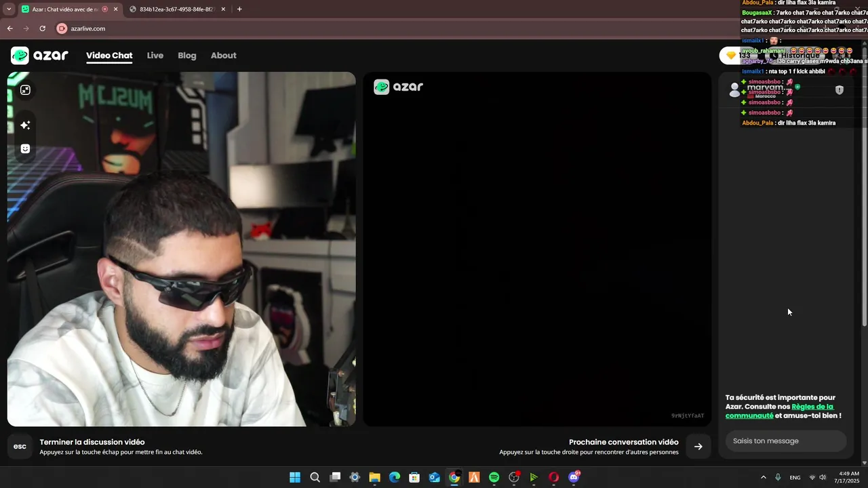The height and width of the screenshot is (488, 868).
Task: Open the volume icon in system tray
Action: click(x=823, y=477)
